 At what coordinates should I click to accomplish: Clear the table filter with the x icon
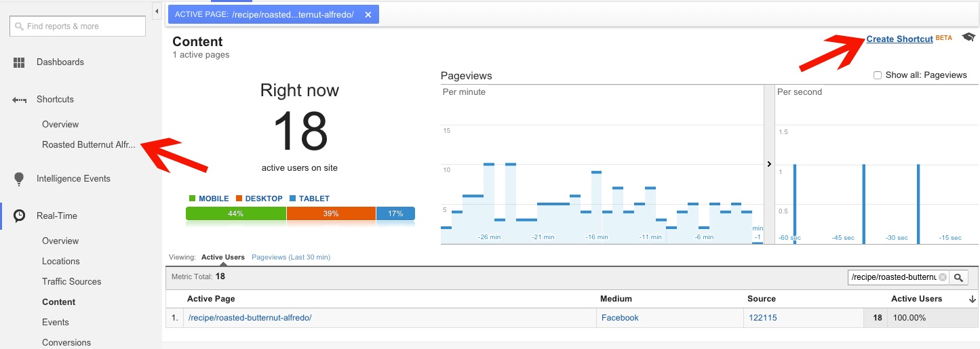coord(942,277)
